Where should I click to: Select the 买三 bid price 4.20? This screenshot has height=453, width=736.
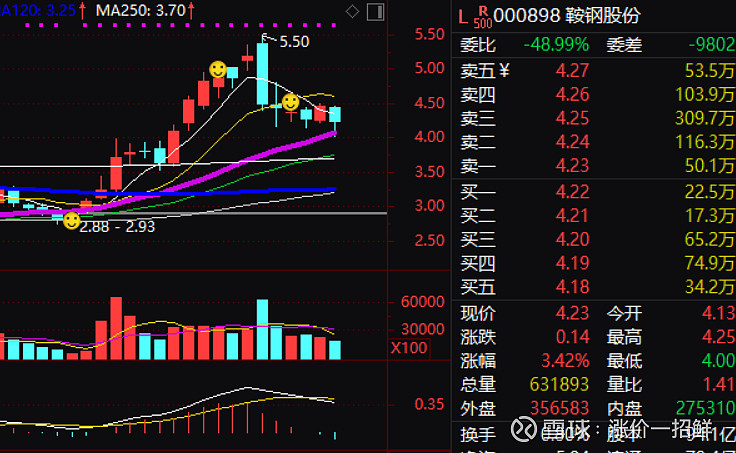(x=572, y=239)
